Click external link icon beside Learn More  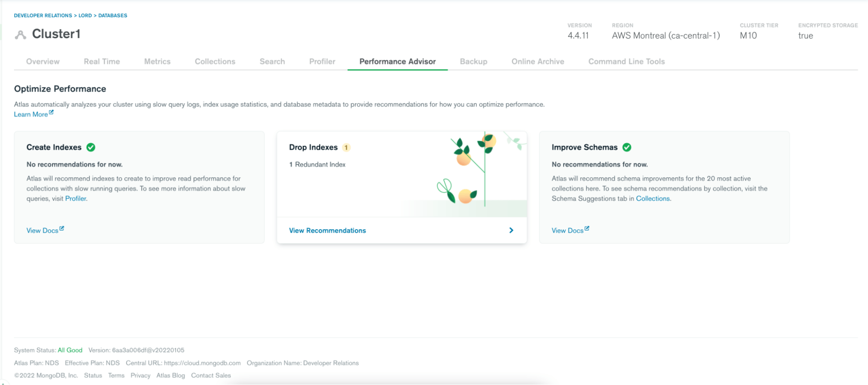click(x=51, y=112)
